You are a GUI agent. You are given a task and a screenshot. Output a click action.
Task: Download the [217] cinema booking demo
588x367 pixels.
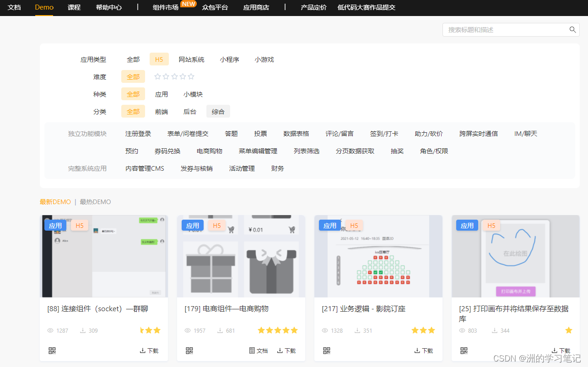(x=424, y=351)
